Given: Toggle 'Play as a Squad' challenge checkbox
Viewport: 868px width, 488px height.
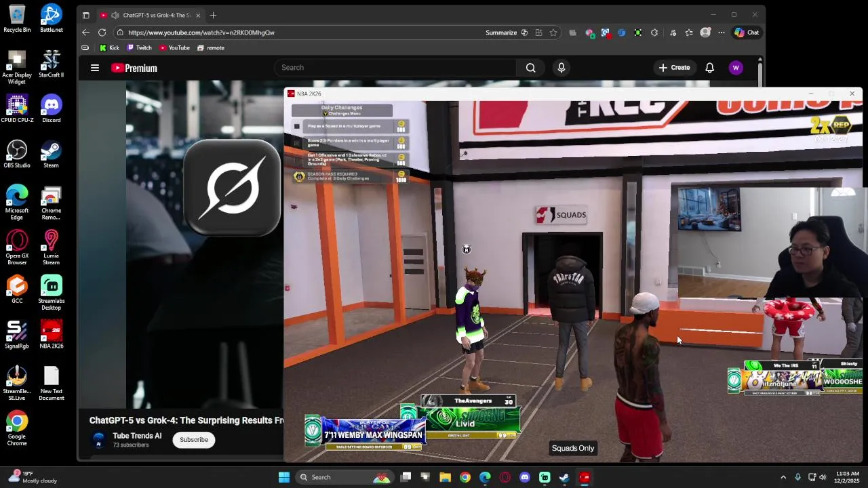Looking at the screenshot, I should 297,126.
